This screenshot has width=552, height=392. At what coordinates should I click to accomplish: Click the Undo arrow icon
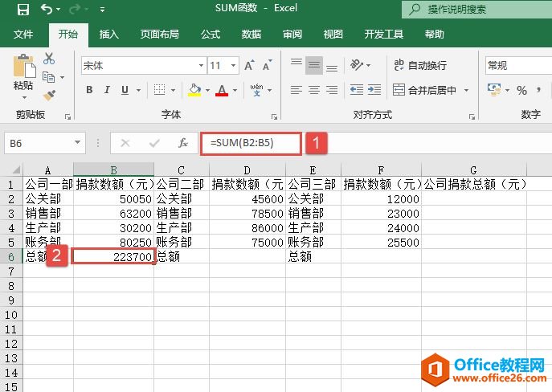47,9
